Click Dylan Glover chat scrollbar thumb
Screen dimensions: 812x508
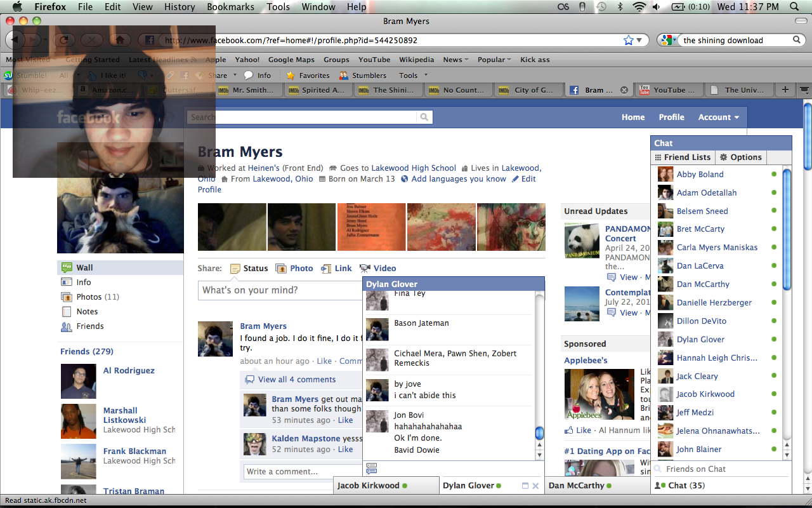539,434
